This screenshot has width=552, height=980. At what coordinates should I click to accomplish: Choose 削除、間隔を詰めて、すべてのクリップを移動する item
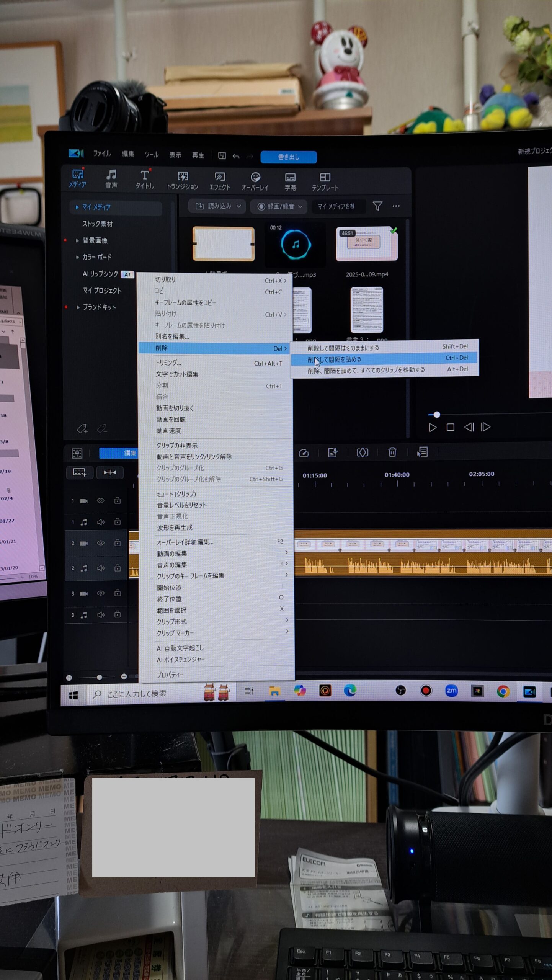click(385, 370)
